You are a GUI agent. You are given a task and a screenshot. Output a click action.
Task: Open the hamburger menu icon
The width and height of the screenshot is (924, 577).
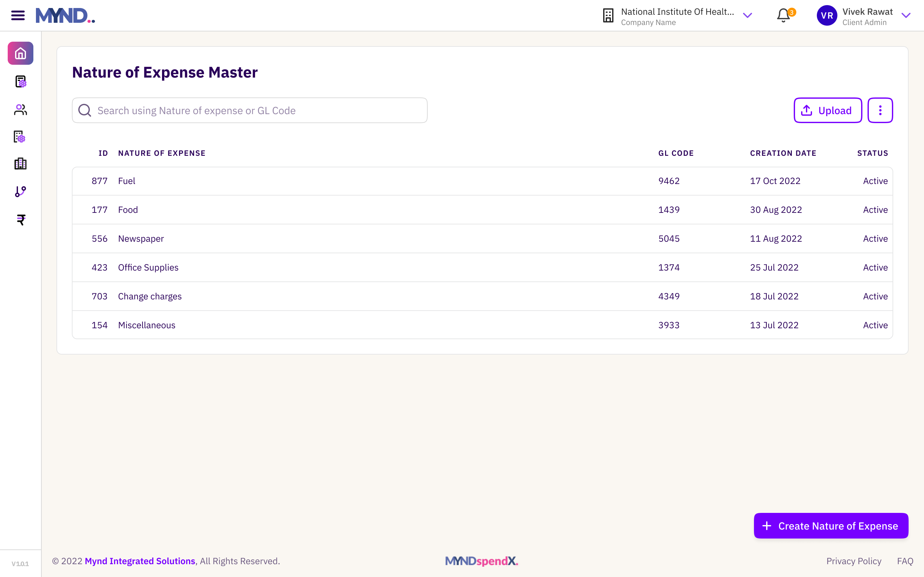click(18, 16)
